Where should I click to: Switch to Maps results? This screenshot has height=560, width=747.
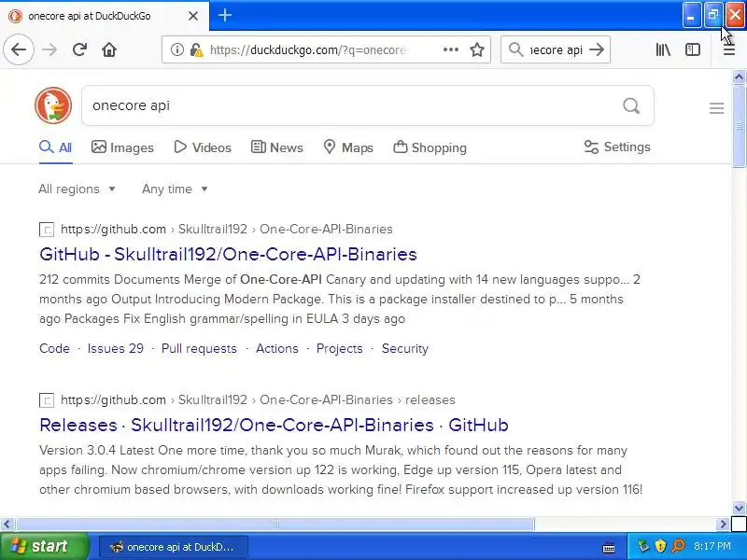[x=348, y=147]
